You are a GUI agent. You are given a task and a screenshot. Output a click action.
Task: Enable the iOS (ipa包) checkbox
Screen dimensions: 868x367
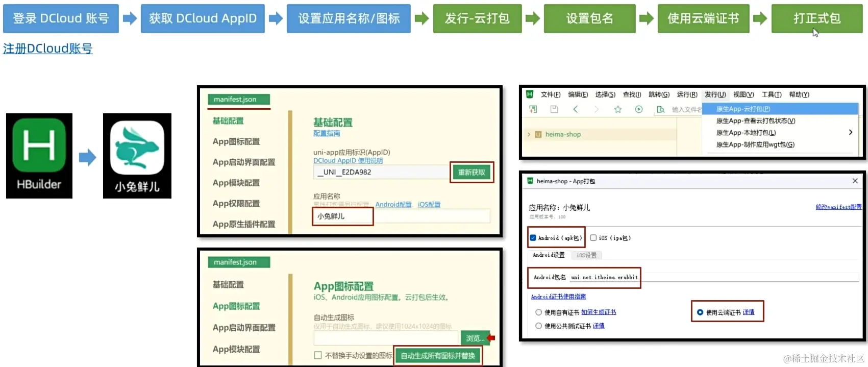coord(593,238)
